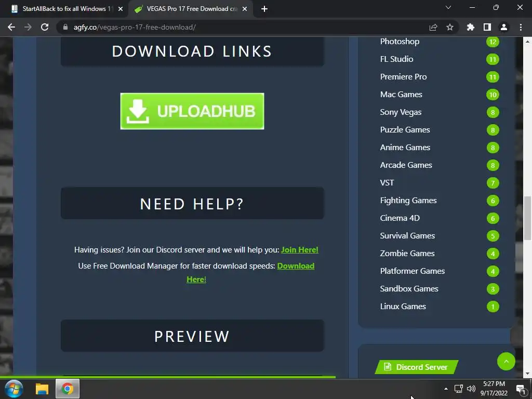Open the Premiere Pro category
This screenshot has height=399, width=532.
(x=403, y=77)
